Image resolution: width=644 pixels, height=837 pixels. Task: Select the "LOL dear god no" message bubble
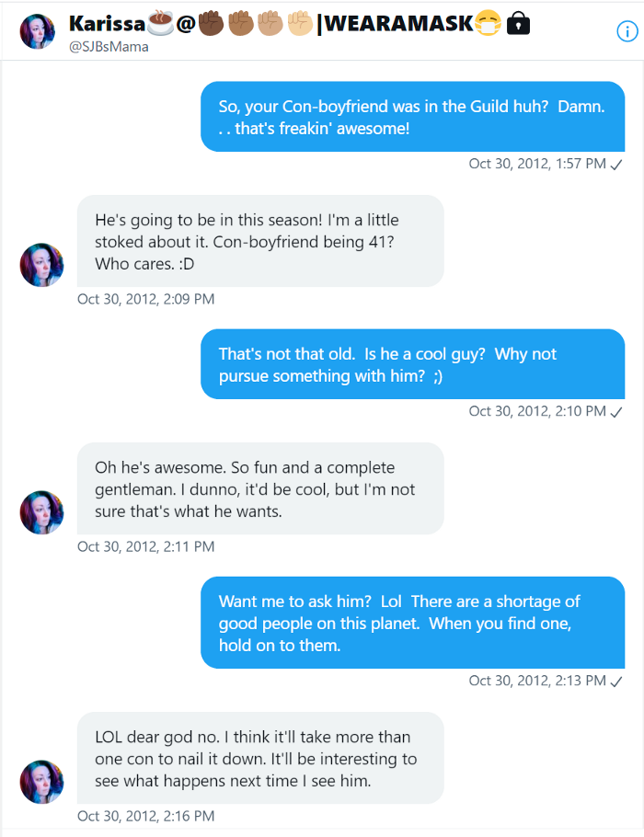[x=259, y=758]
